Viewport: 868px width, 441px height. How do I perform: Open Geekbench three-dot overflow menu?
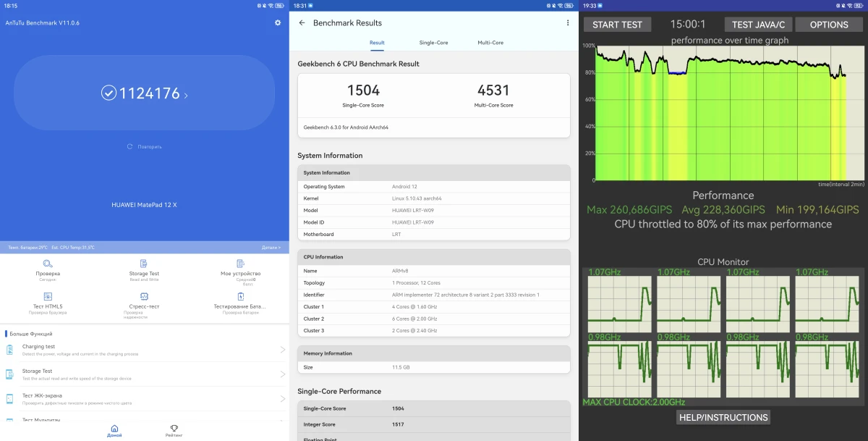(x=568, y=23)
